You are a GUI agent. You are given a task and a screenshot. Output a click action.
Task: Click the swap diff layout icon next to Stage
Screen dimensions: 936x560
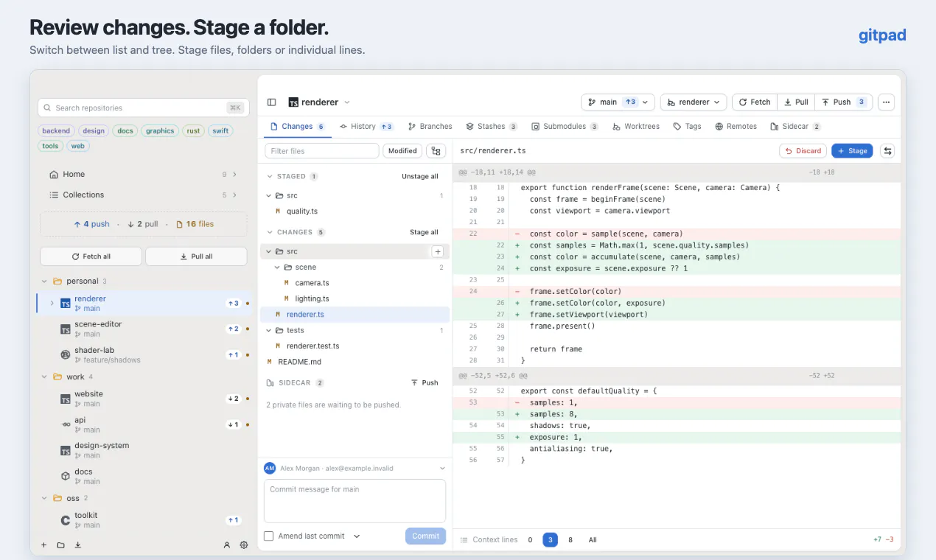(x=888, y=151)
